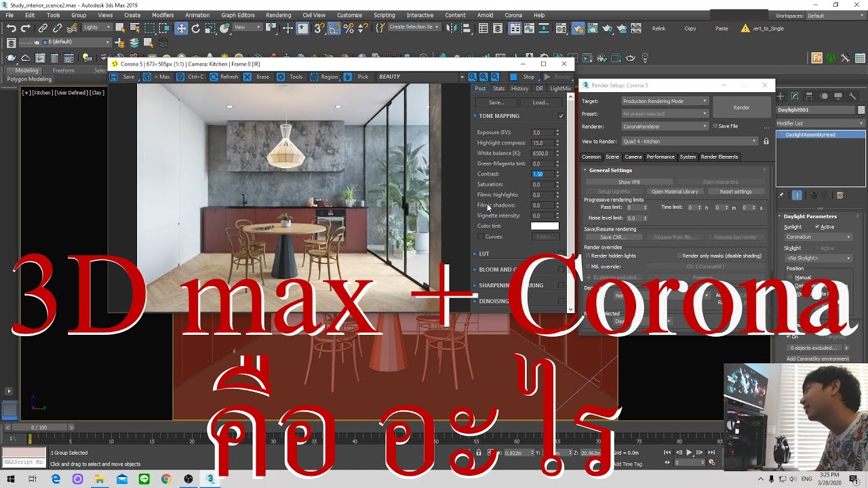The width and height of the screenshot is (868, 488).
Task: Toggle the Percent Snap icon
Action: [x=349, y=28]
